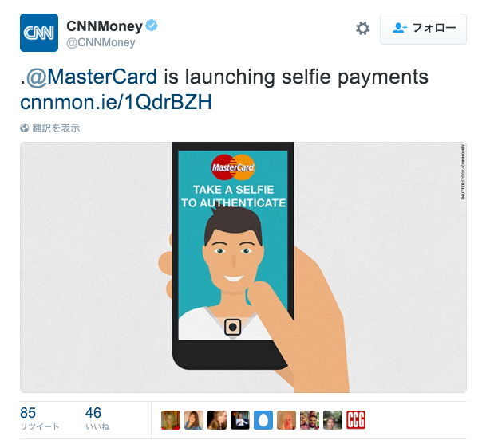
Task: Follow the cnnmon.ie/1QdrBZH link
Action: coord(116,102)
